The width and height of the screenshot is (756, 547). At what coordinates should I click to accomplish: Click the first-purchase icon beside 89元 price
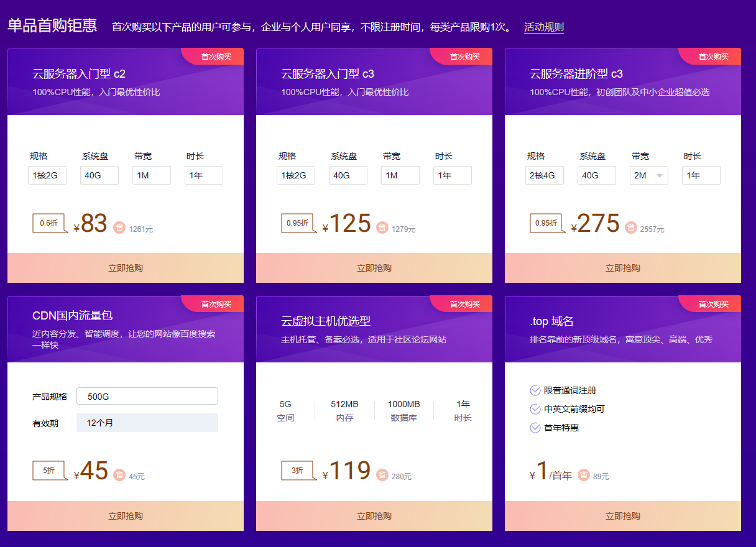tap(583, 476)
